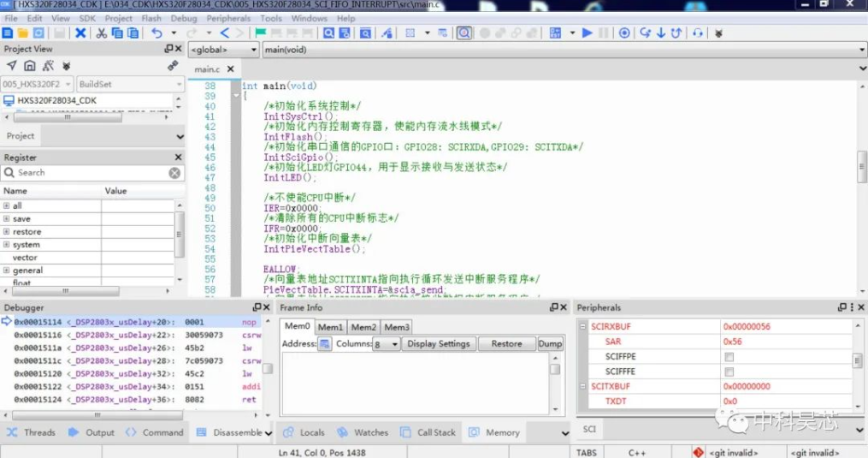Click the New File toolbar icon
Screen dimensions: 868x458
(x=8, y=33)
